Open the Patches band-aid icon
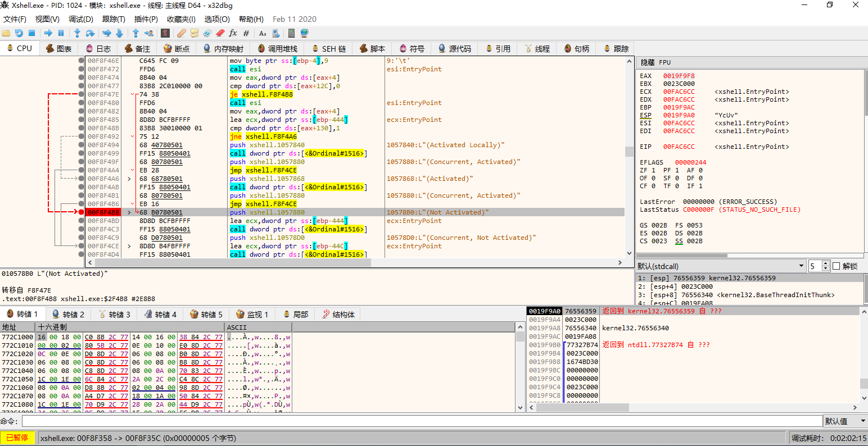Screen dimensions: 868x446 182,33
